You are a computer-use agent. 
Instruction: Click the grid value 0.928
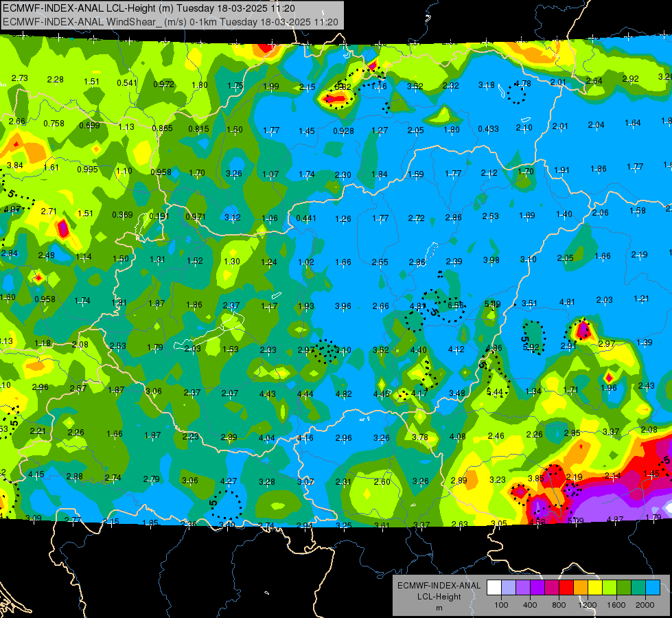343,130
